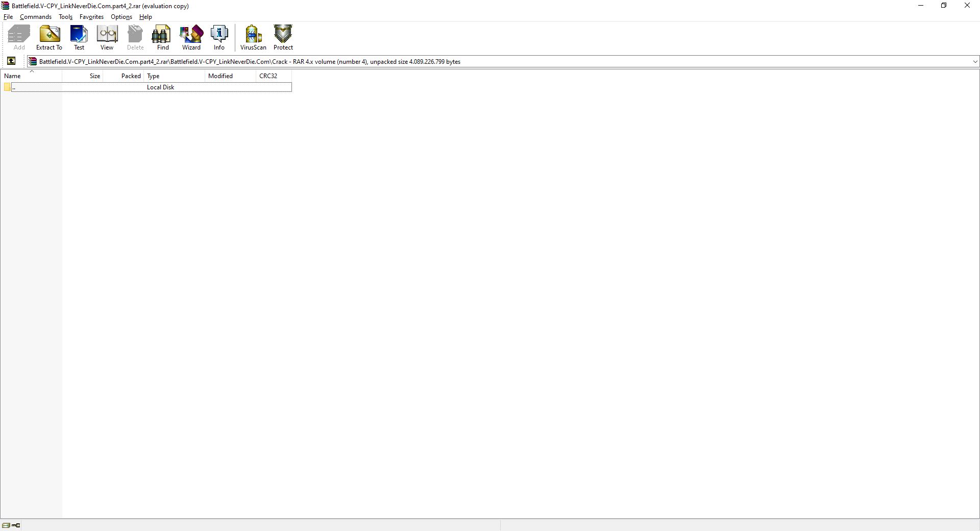Screen dimensions: 980x531
Task: Run the Test archive tool
Action: pos(79,38)
